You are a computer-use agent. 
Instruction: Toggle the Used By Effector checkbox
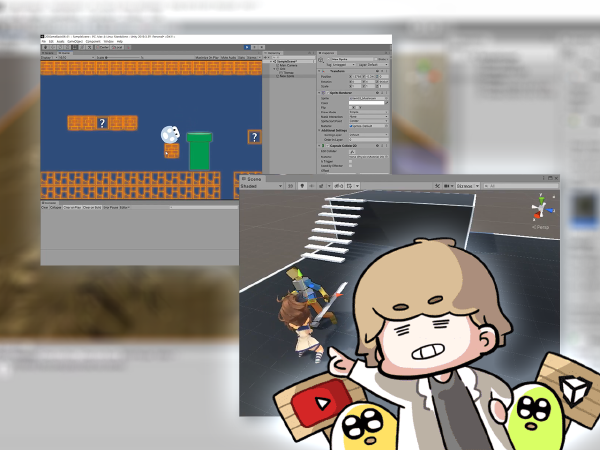click(351, 166)
